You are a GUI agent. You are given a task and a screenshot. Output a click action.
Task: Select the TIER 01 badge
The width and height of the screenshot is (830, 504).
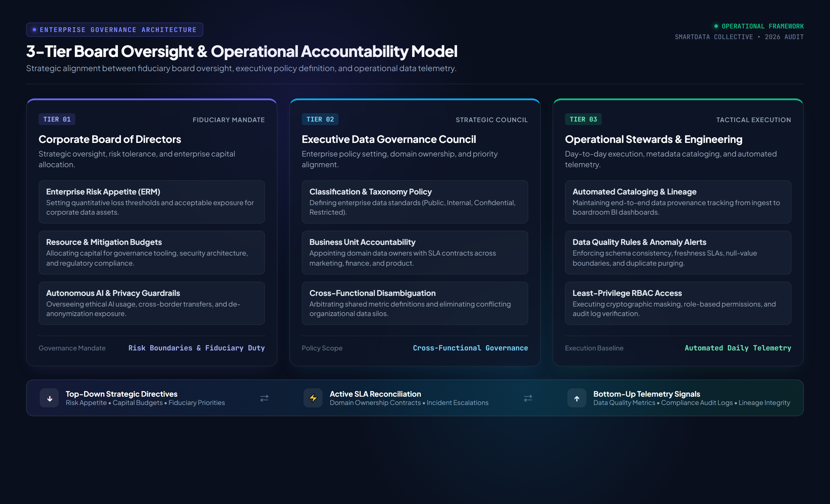57,119
